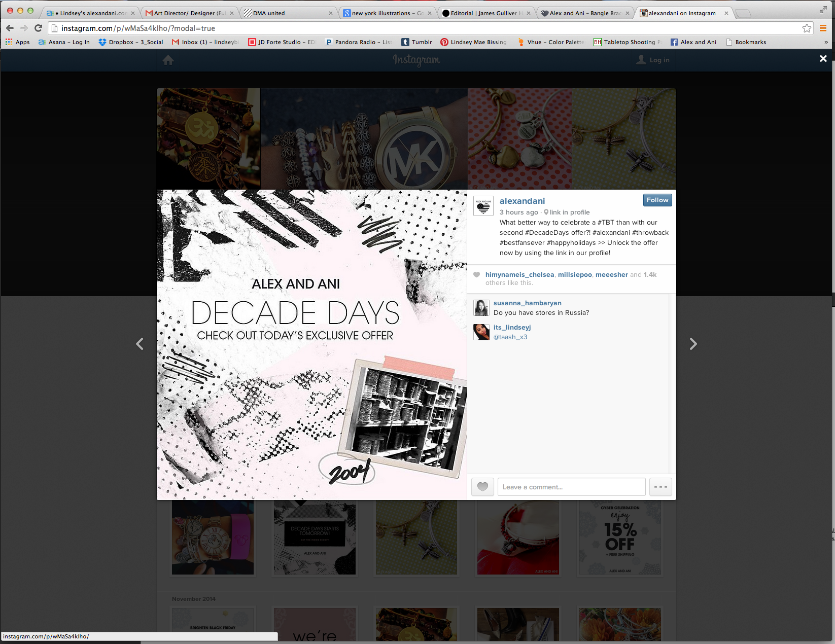Open millsiepoo's profile

pyautogui.click(x=575, y=275)
